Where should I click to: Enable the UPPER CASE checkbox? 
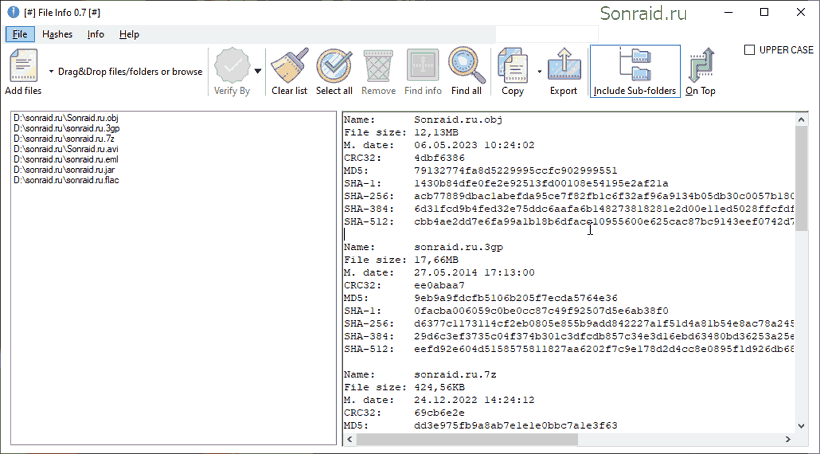point(749,50)
